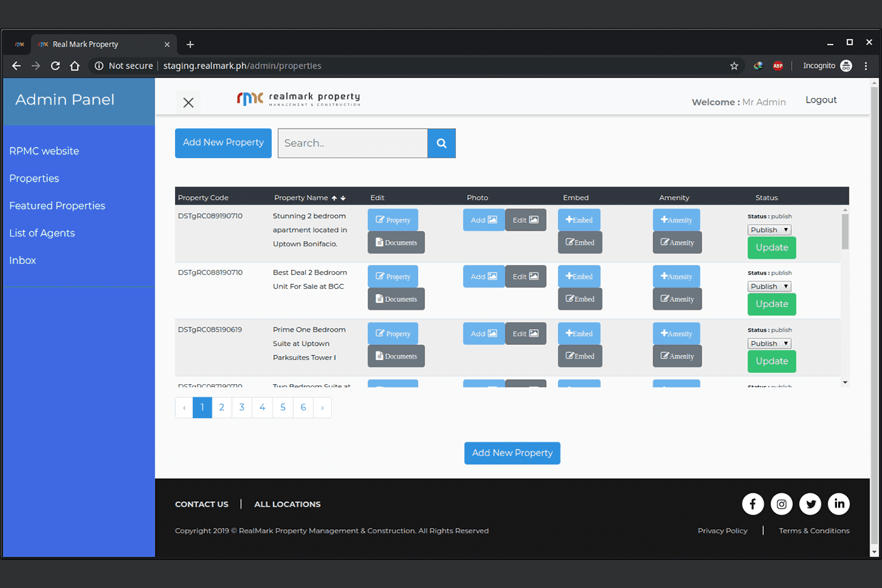Go to page 6 of properties
This screenshot has width=882, height=588.
(x=303, y=408)
